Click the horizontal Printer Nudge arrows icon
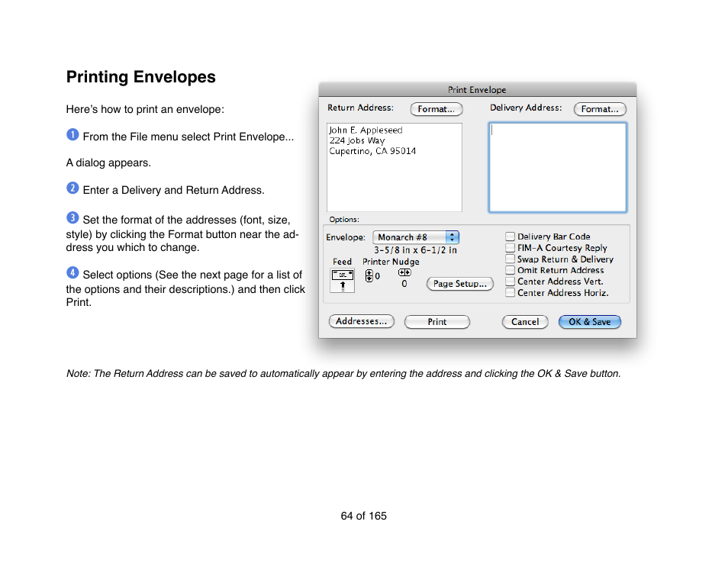The width and height of the screenshot is (728, 563). pos(404,272)
